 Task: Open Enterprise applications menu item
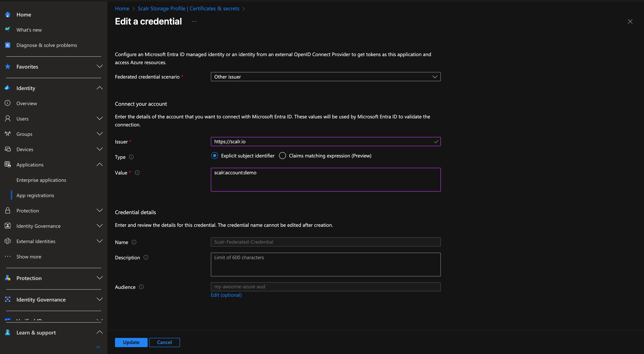pyautogui.click(x=41, y=180)
